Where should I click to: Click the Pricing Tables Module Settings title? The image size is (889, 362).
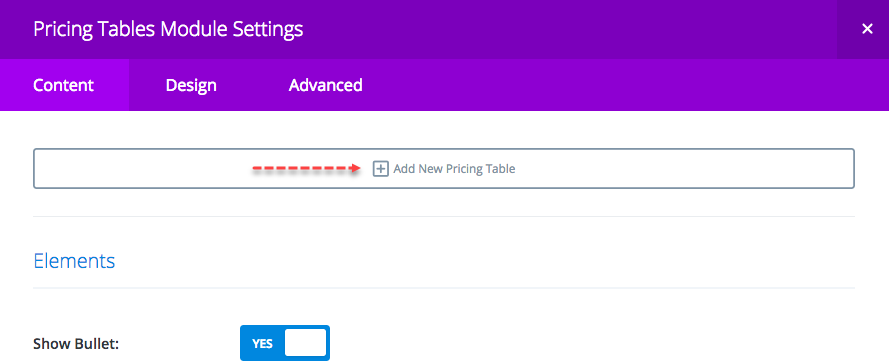tap(168, 30)
